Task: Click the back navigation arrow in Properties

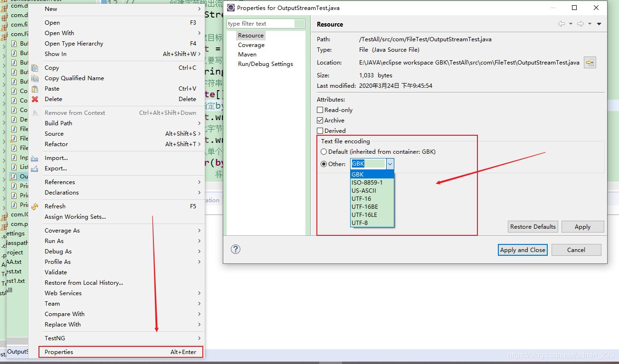Action: click(x=562, y=24)
